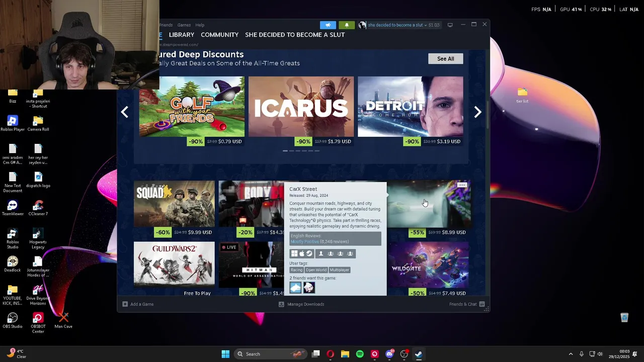Open CCleaner 7 desktop shortcut
The height and width of the screenshot is (362, 644).
point(38,208)
